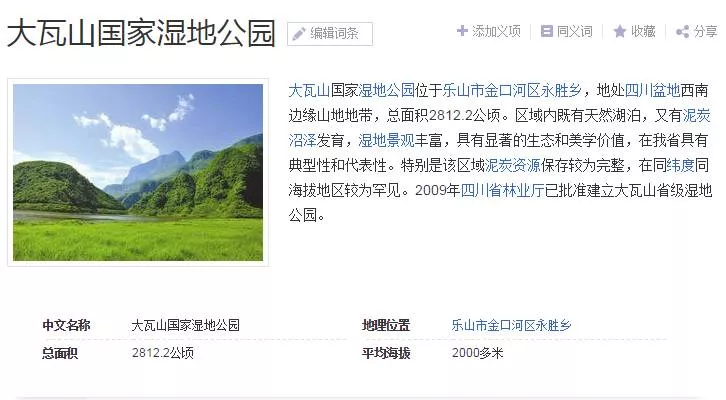Click the 纬度 link
726x400 pixels.
pyautogui.click(x=681, y=165)
